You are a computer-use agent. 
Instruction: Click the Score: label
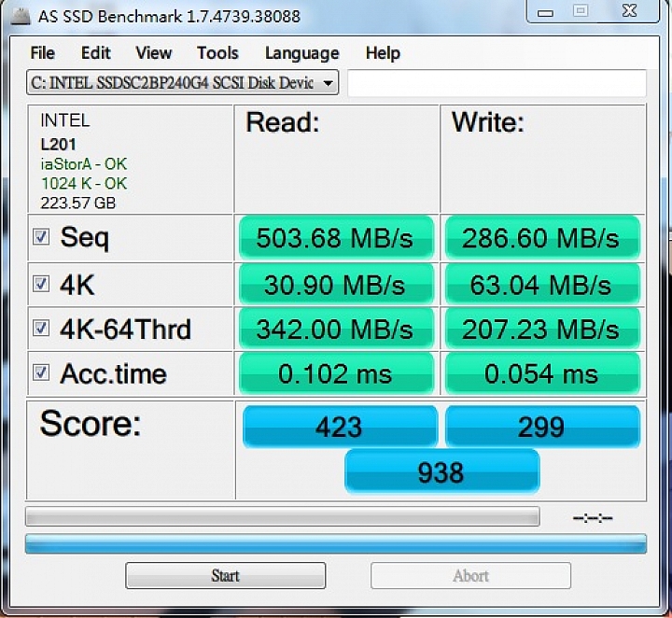tap(91, 424)
